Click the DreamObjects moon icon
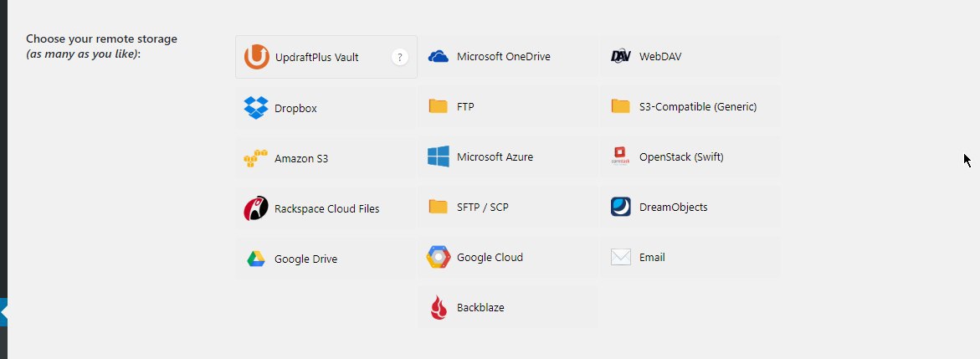Screen dimensions: 980x359 (x=621, y=207)
